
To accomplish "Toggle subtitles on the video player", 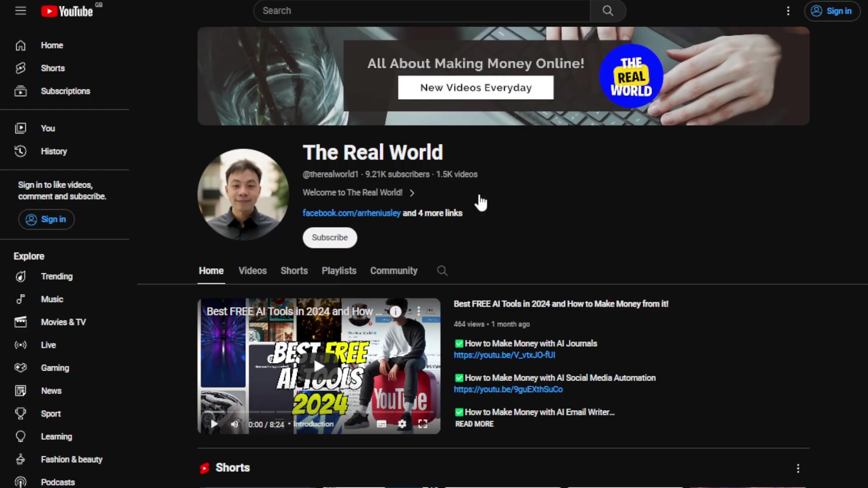I will 382,424.
